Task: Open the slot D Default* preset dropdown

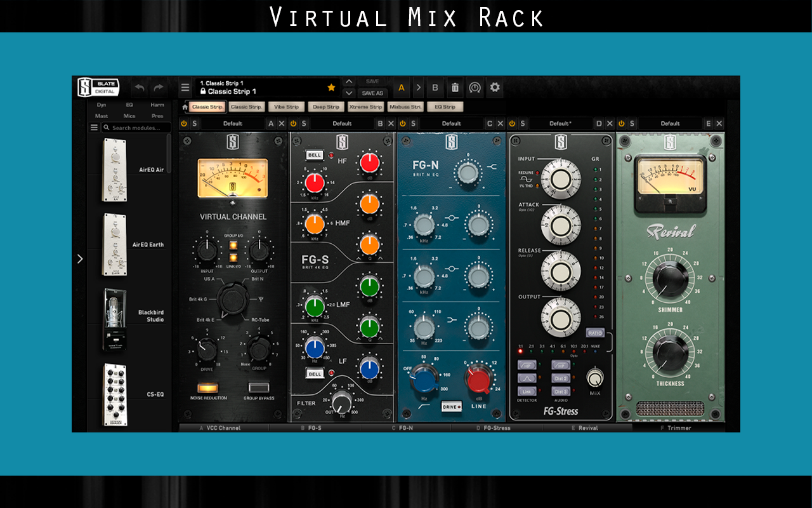Action: pyautogui.click(x=561, y=123)
